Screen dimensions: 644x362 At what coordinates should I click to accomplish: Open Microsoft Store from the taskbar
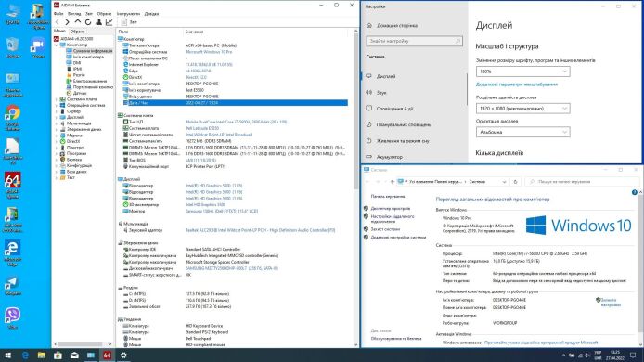tap(58, 356)
